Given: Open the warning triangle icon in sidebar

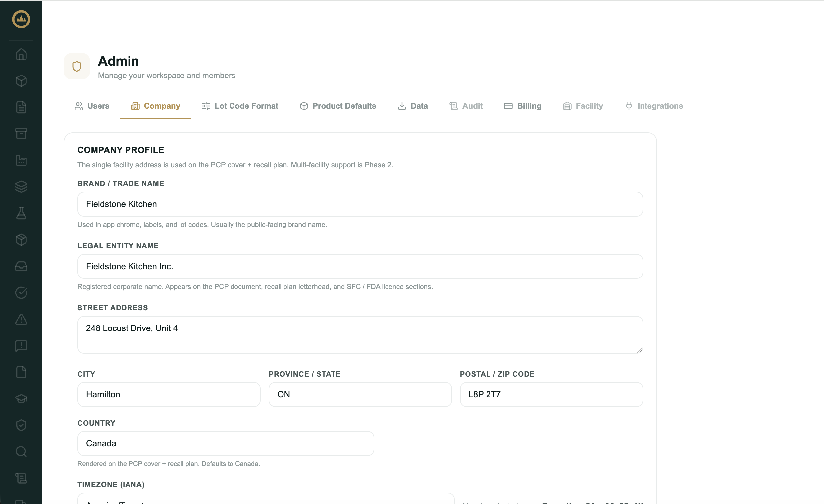Looking at the screenshot, I should pos(21,320).
